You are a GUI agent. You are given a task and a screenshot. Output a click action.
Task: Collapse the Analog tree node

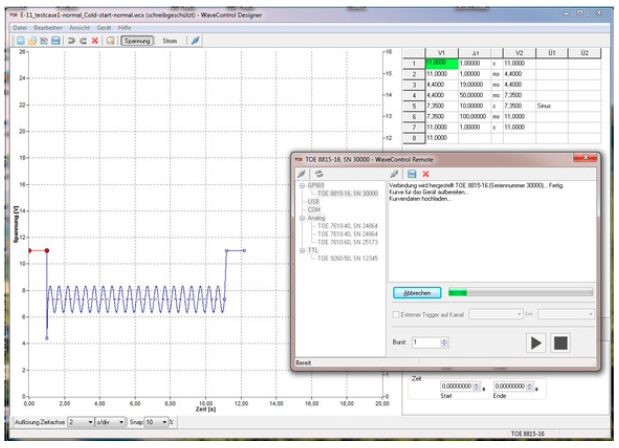(x=302, y=218)
